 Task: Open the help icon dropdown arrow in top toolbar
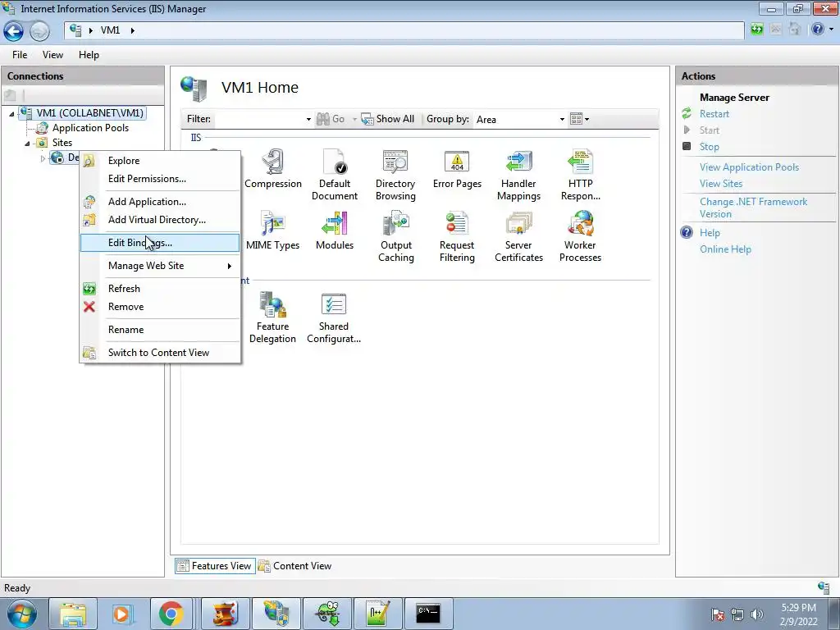[831, 30]
